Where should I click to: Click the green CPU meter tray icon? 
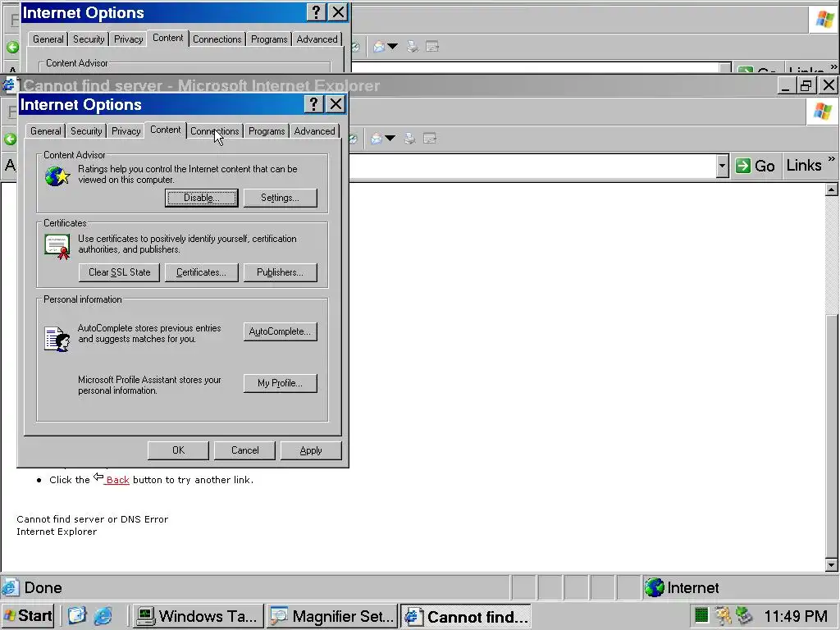pos(701,616)
